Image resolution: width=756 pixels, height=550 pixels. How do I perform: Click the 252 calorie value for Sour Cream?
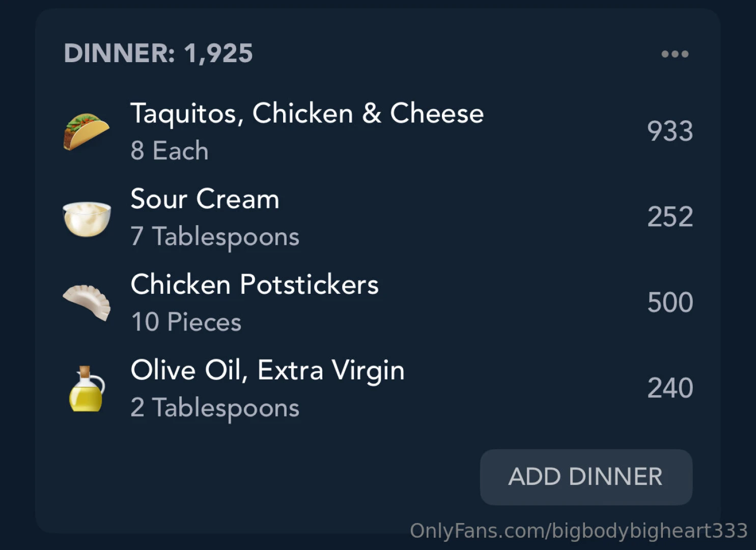[669, 217]
